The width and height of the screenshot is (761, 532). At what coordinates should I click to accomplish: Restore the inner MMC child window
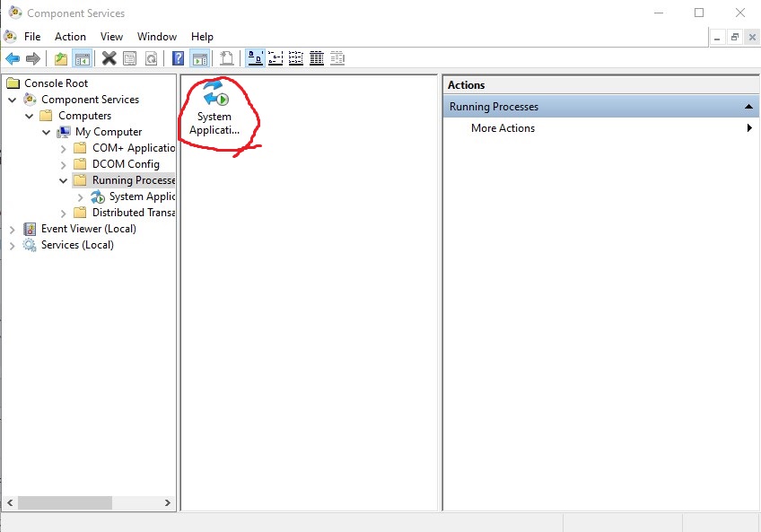point(735,38)
